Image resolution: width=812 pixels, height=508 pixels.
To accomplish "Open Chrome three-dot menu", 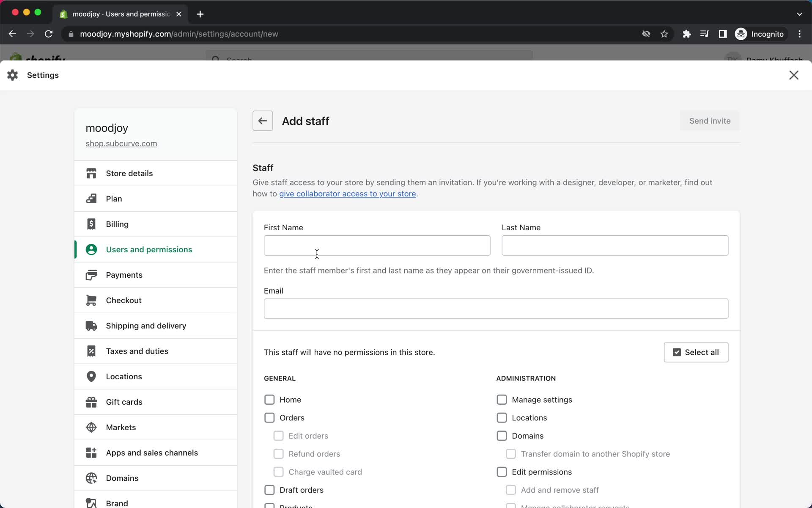I will point(799,34).
